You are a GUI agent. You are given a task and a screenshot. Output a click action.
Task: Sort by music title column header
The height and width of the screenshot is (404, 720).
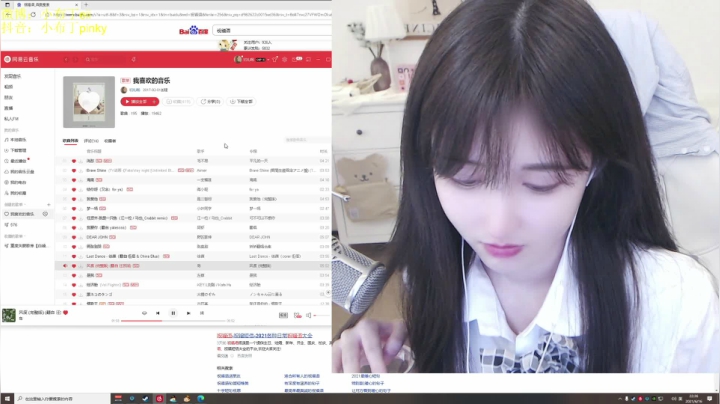pyautogui.click(x=94, y=151)
